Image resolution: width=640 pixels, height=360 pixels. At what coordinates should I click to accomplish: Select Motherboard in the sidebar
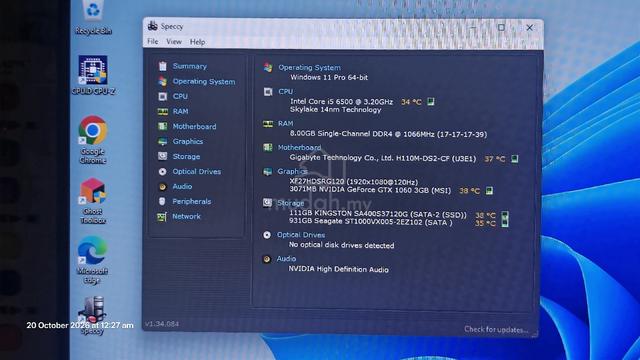pyautogui.click(x=194, y=127)
